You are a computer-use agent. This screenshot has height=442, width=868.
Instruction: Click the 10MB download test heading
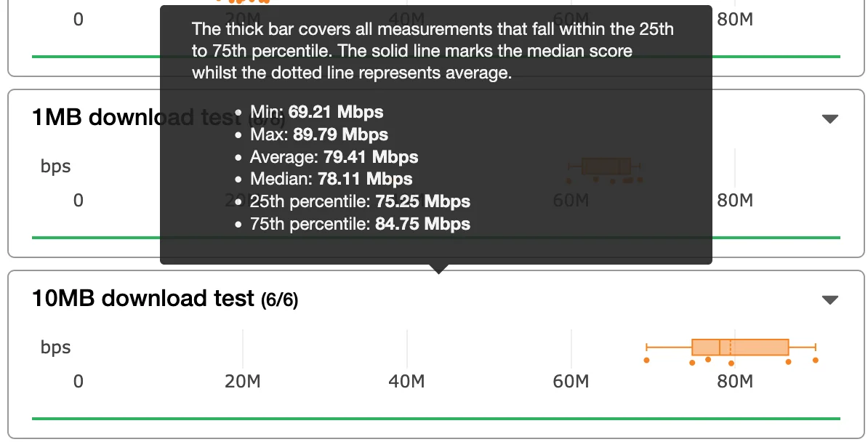point(143,298)
